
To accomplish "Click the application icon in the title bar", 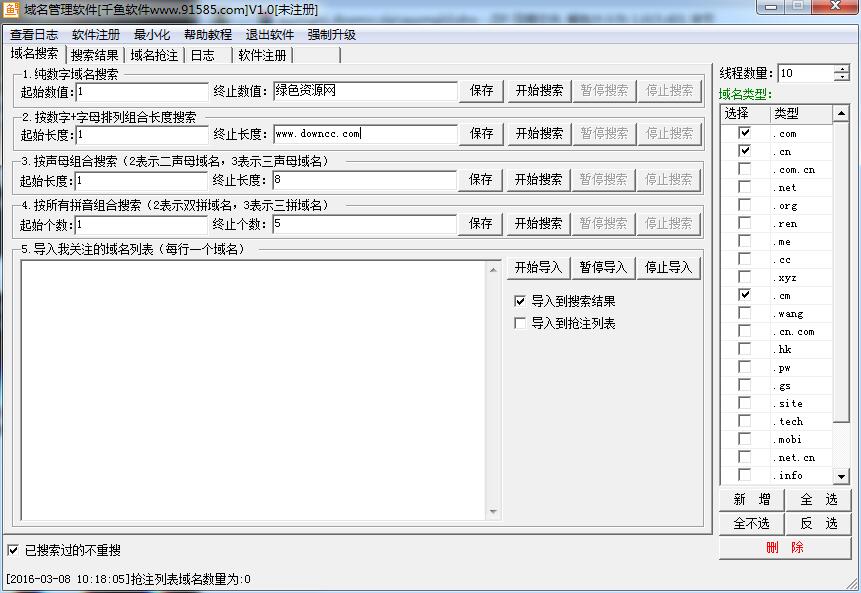I will (10, 9).
